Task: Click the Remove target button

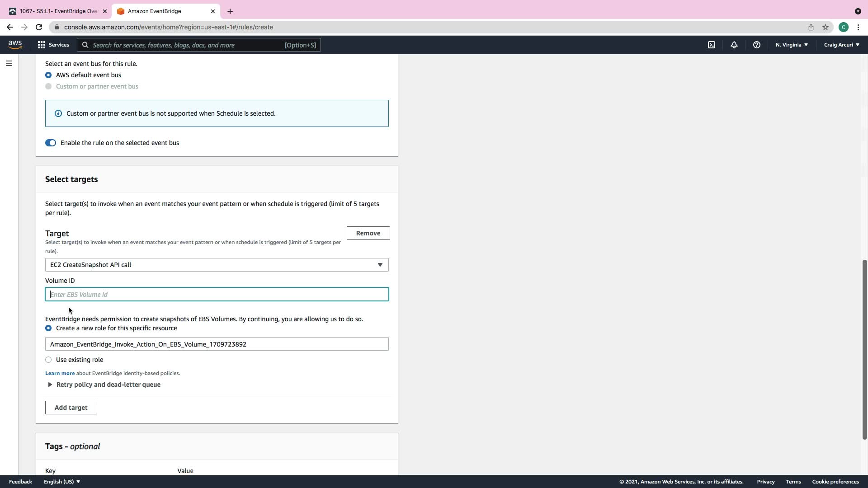Action: click(368, 233)
